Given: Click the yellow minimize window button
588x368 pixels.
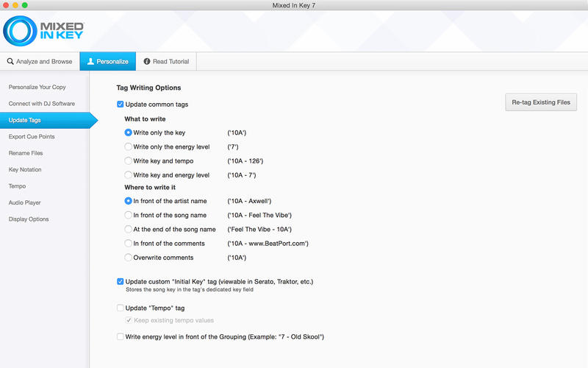Looking at the screenshot, I should [15, 5].
